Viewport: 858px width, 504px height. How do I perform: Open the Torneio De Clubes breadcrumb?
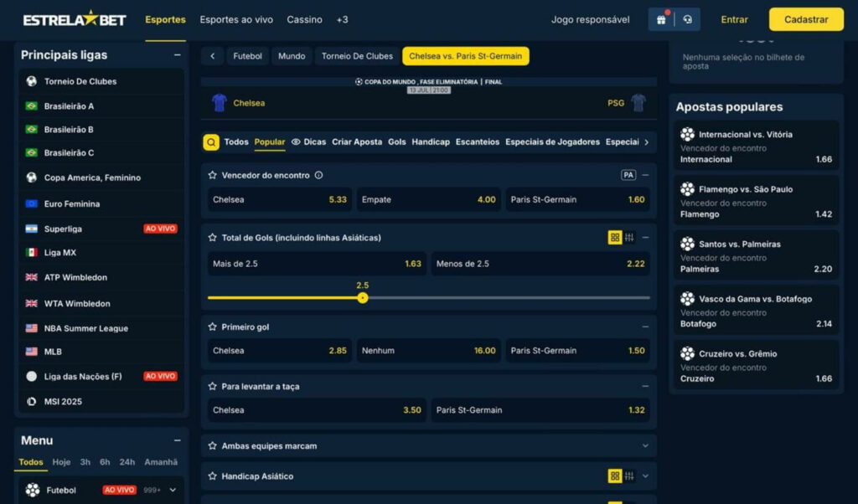(357, 56)
